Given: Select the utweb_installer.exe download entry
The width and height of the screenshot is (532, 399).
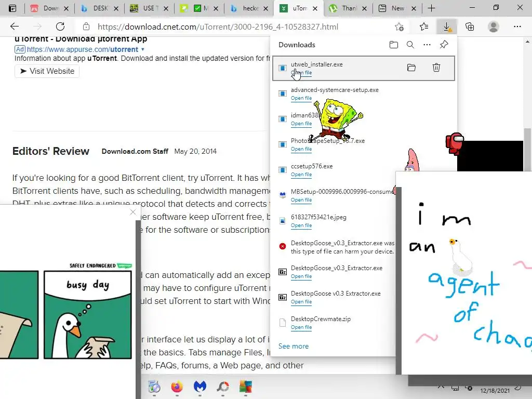Looking at the screenshot, I should coord(363,68).
